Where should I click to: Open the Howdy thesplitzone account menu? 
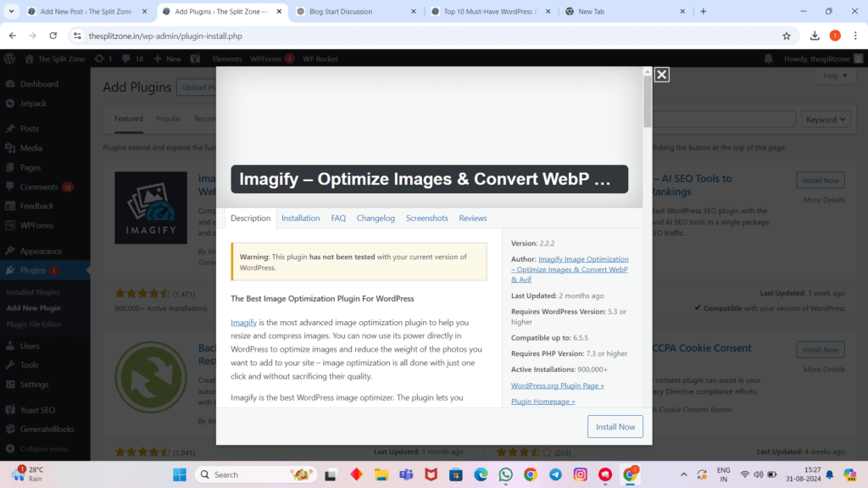(x=822, y=58)
